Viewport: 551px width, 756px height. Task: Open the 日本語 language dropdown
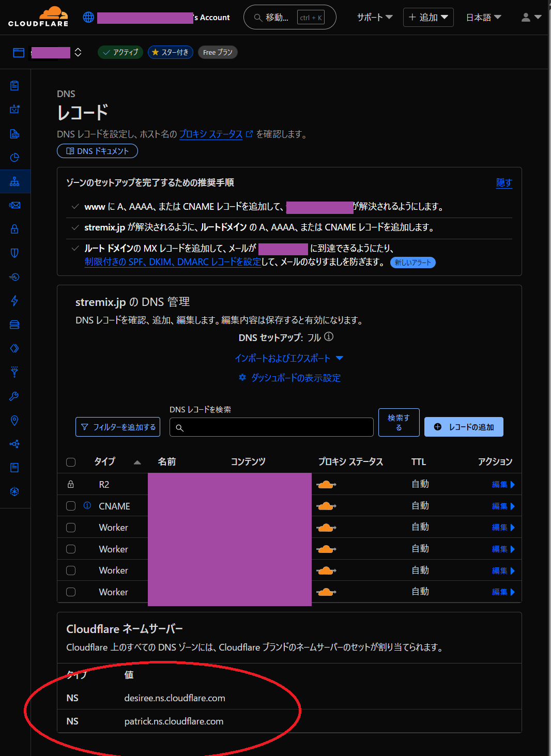tap(484, 17)
